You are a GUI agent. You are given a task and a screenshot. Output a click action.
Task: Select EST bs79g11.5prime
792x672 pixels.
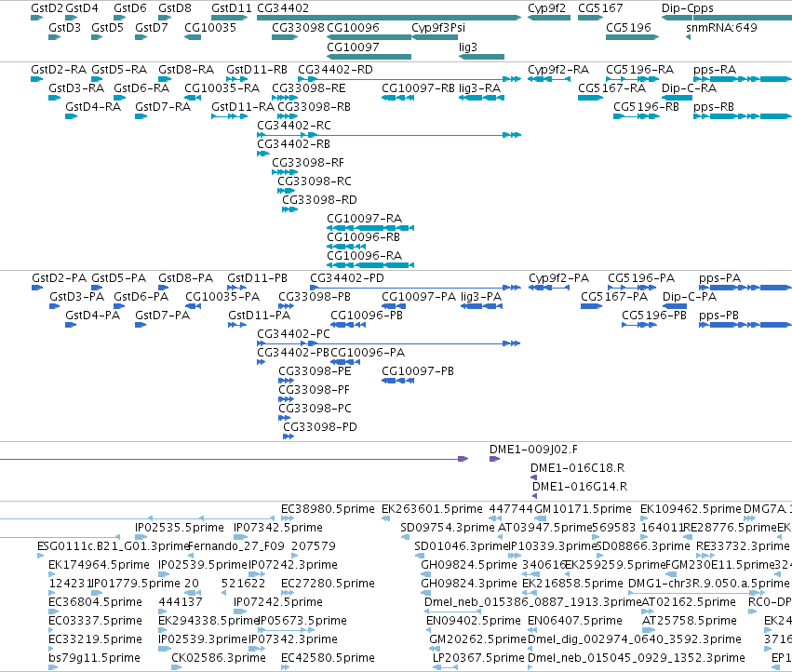[x=94, y=658]
